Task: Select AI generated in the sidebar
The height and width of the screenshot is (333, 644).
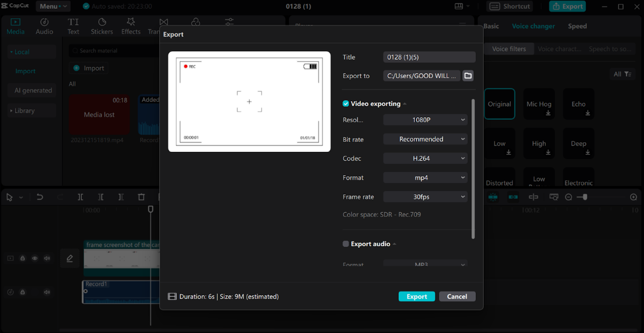Action: coord(32,90)
